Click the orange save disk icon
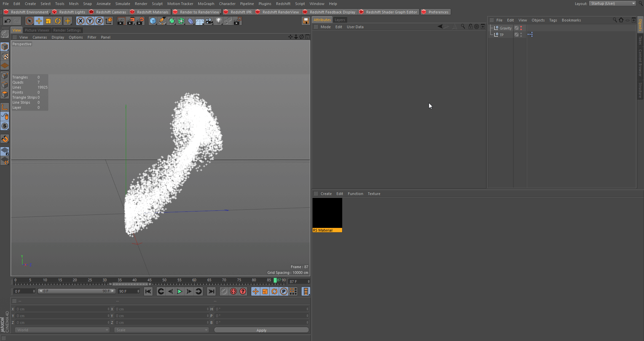The width and height of the screenshot is (644, 341). pyautogui.click(x=306, y=21)
